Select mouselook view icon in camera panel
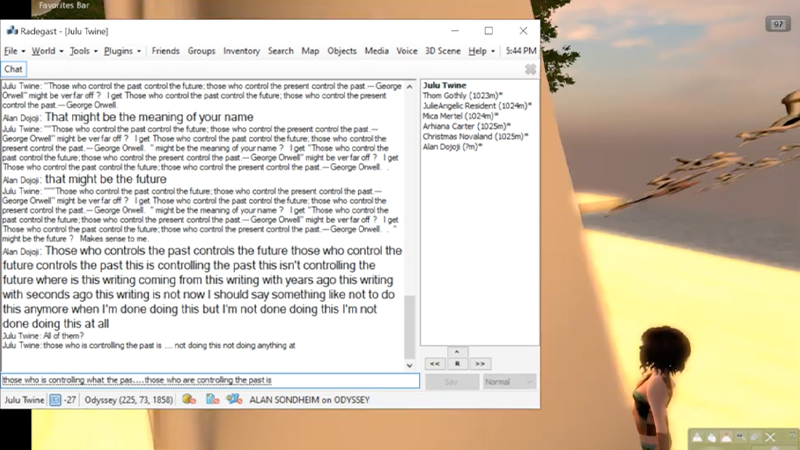The width and height of the screenshot is (800, 450). pos(755,437)
